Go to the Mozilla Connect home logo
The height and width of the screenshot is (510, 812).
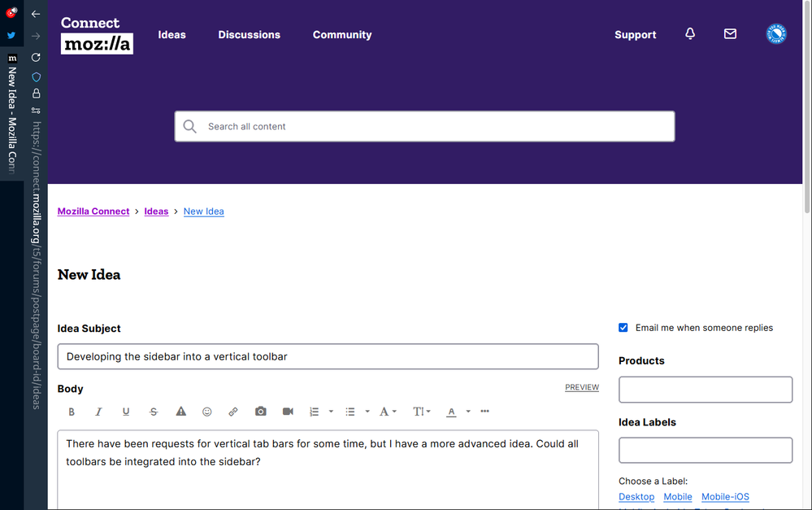[97, 35]
